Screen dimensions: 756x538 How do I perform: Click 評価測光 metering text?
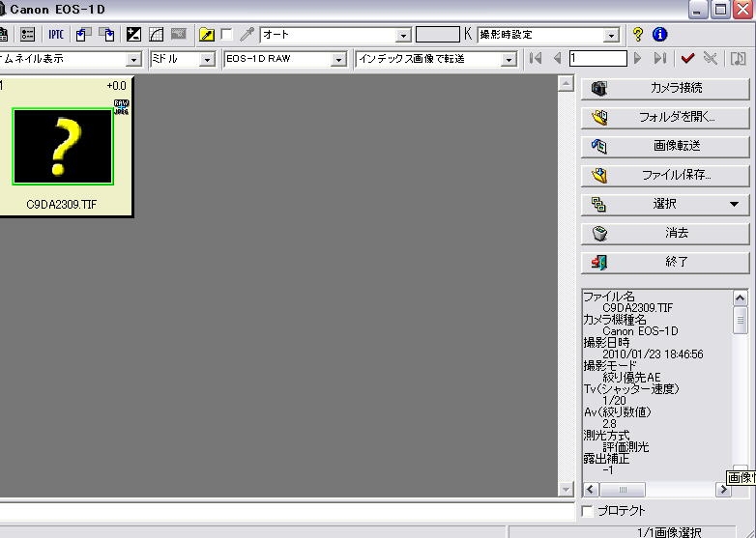[x=625, y=447]
